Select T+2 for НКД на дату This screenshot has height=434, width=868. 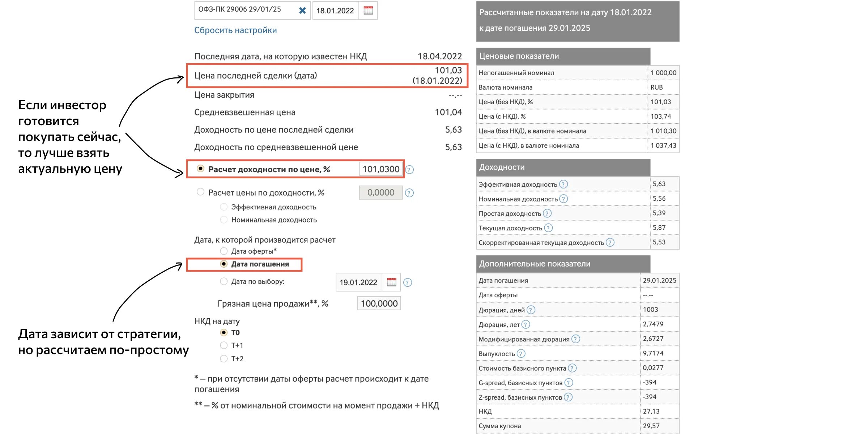pyautogui.click(x=224, y=358)
